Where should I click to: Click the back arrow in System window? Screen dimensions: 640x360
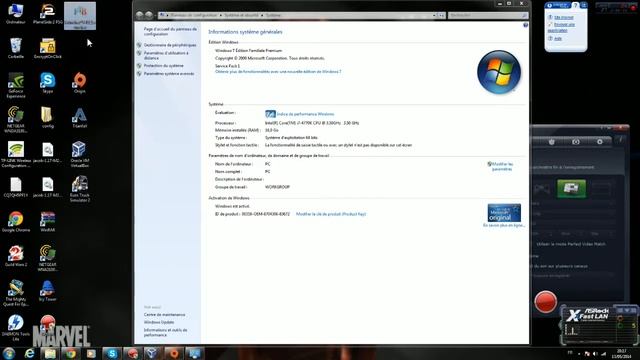pos(140,15)
